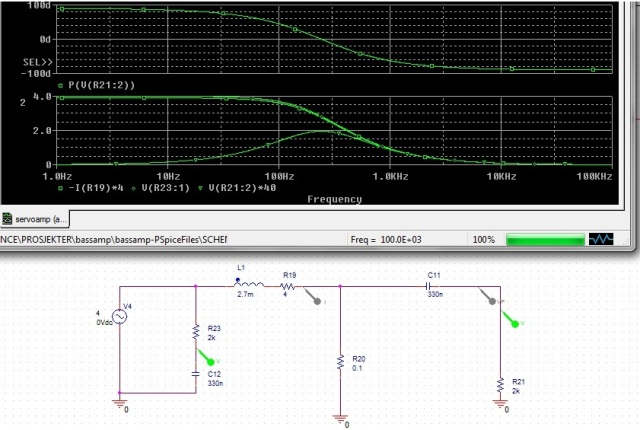Image resolution: width=640 pixels, height=430 pixels.
Task: Click the triangle marker of the V(R21:2)*40 legend
Action: click(x=200, y=188)
